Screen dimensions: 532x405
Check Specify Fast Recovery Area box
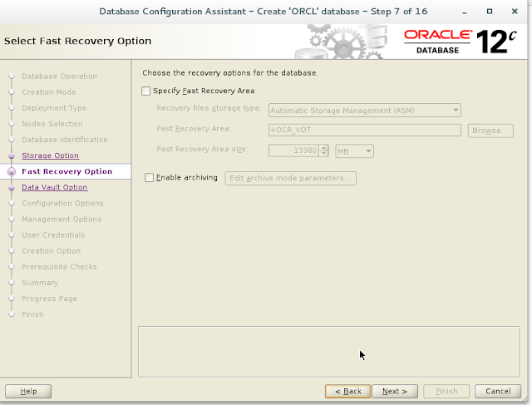coord(146,91)
